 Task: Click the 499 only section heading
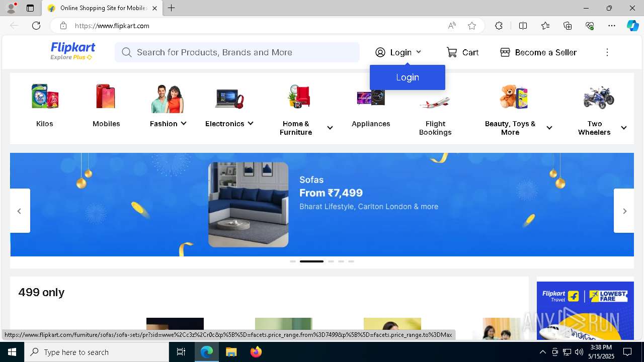(41, 292)
